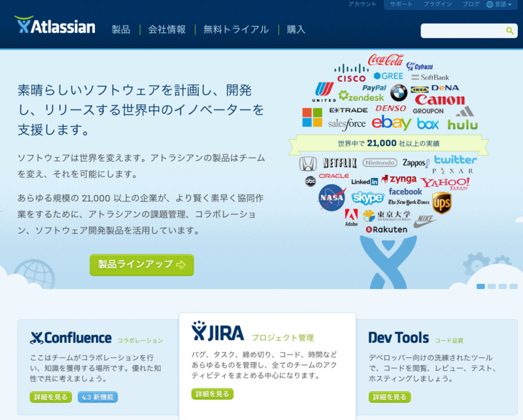Click the Microsoft four-square logo
Screen dimensions: 523x420
pos(312,117)
